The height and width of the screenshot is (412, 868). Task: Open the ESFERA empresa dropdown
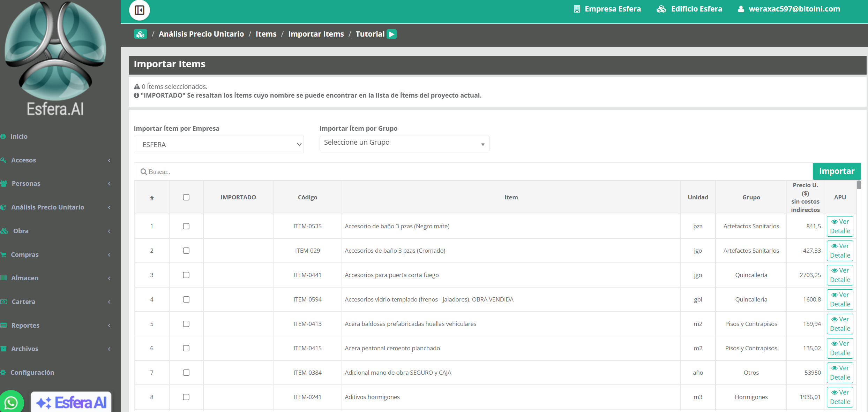tap(219, 145)
